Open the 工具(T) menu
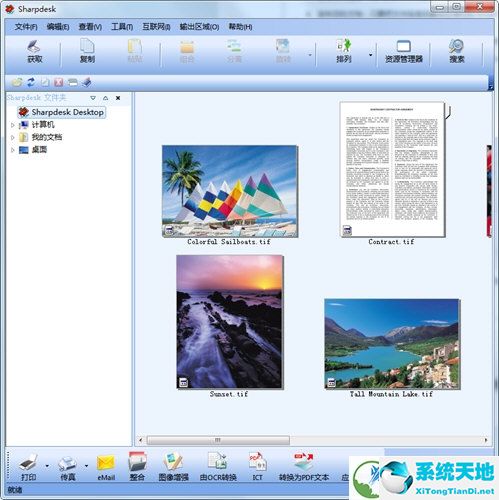 point(122,27)
